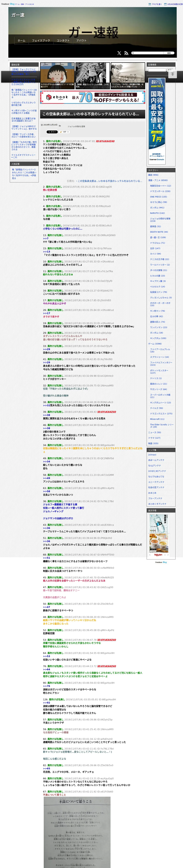Image resolution: width=183 pixels, height=868 pixels.
Task: Click the >>7 reply anchor
Action: [46, 239]
